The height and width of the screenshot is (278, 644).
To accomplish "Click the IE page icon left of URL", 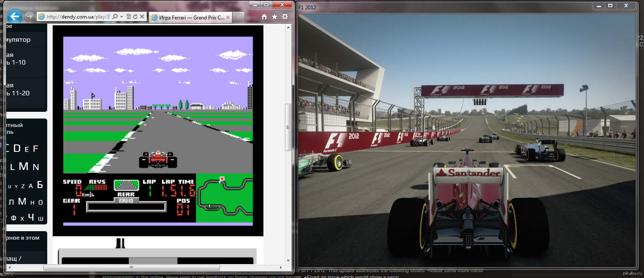I will click(41, 17).
